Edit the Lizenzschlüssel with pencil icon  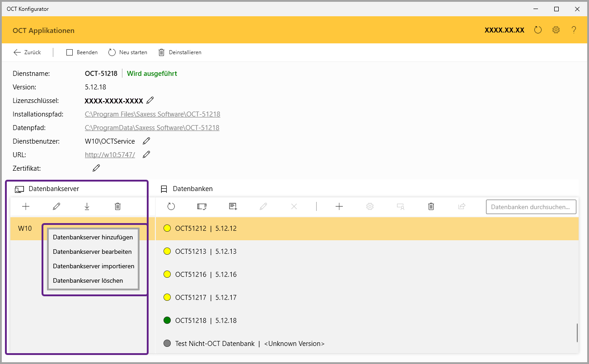coord(150,100)
